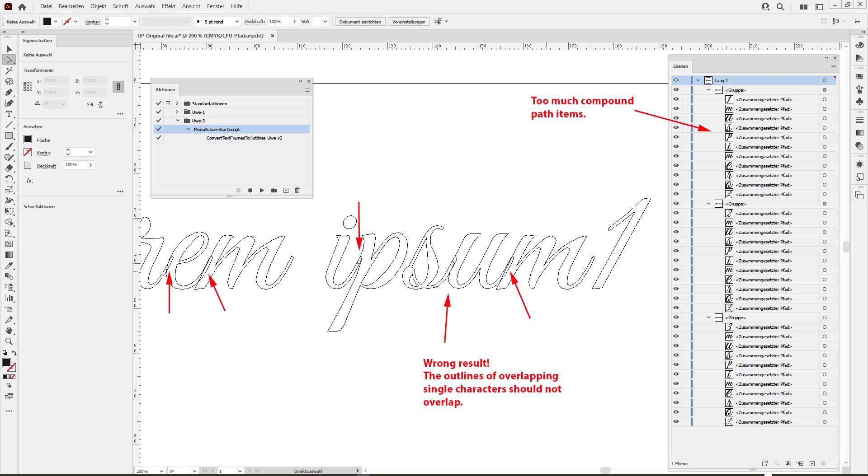Select the Zoom tool

9,341
